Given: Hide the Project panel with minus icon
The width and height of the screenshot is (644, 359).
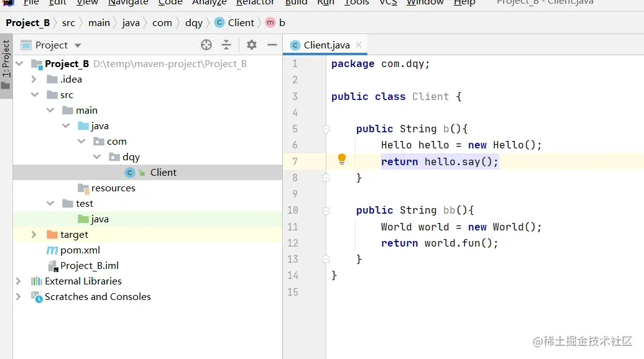Looking at the screenshot, I should 272,45.
